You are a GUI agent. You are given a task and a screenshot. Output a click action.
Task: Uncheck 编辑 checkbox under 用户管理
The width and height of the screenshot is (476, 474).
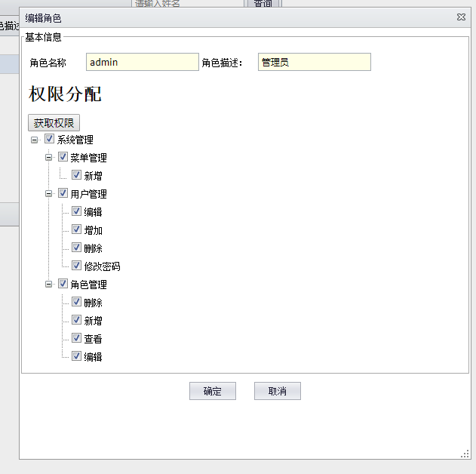(x=76, y=211)
